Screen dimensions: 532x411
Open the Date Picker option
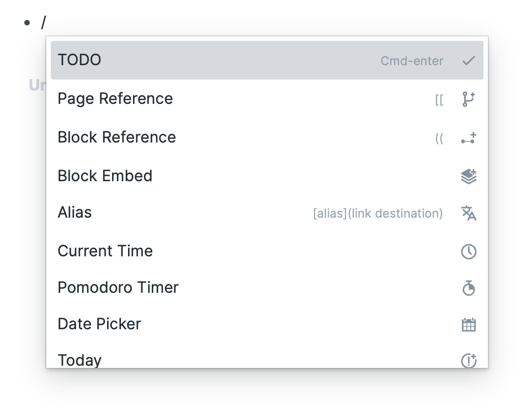267,324
